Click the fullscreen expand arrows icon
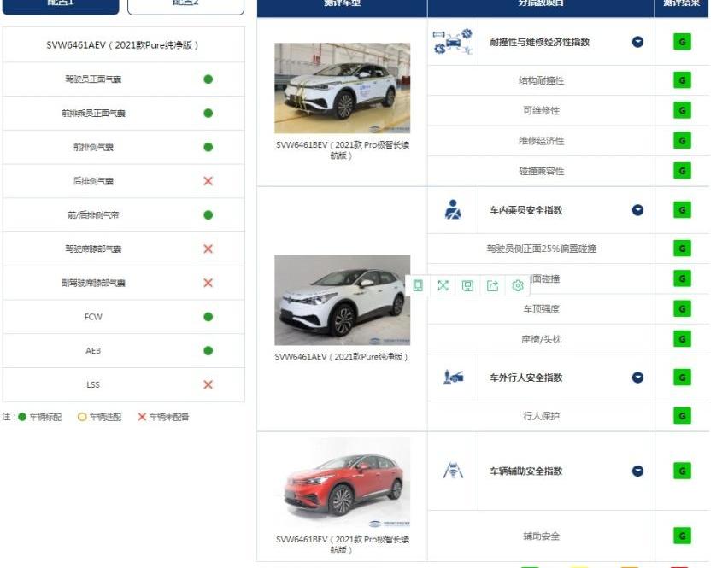The width and height of the screenshot is (728, 568). [443, 285]
